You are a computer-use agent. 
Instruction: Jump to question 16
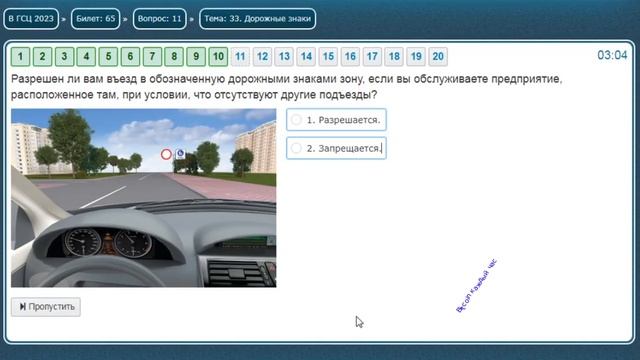click(350, 56)
